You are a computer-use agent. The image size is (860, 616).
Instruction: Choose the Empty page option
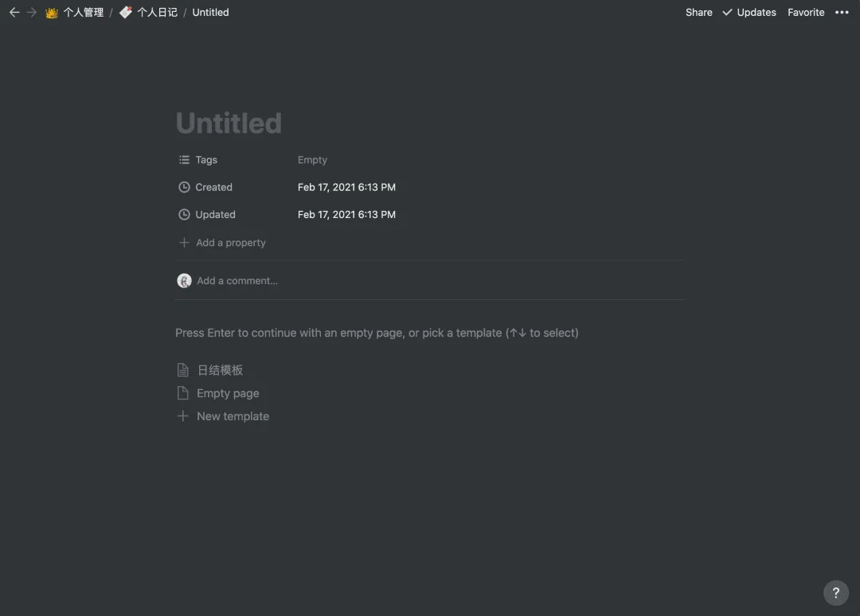[228, 393]
